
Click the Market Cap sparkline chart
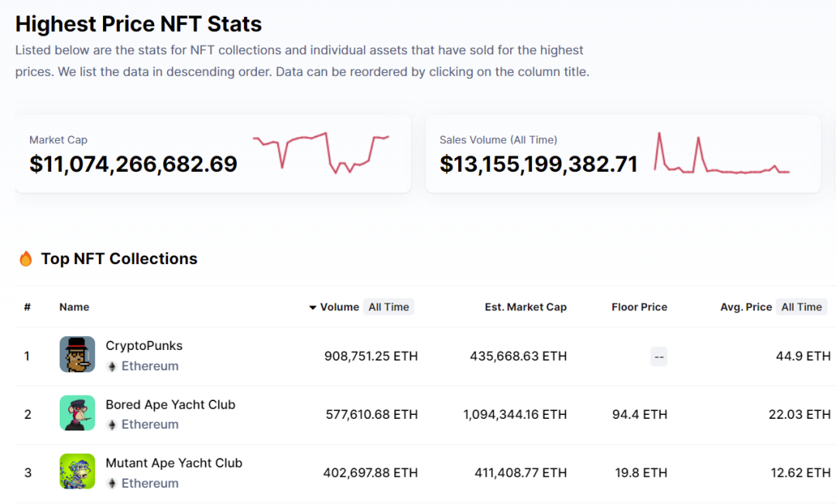point(321,152)
